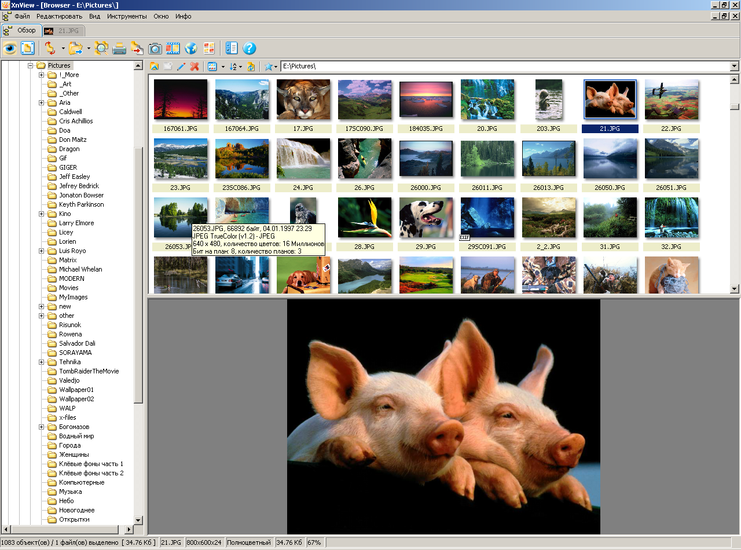Open the dropdown next to the refresh icon
This screenshot has height=550, width=741.
point(63,48)
